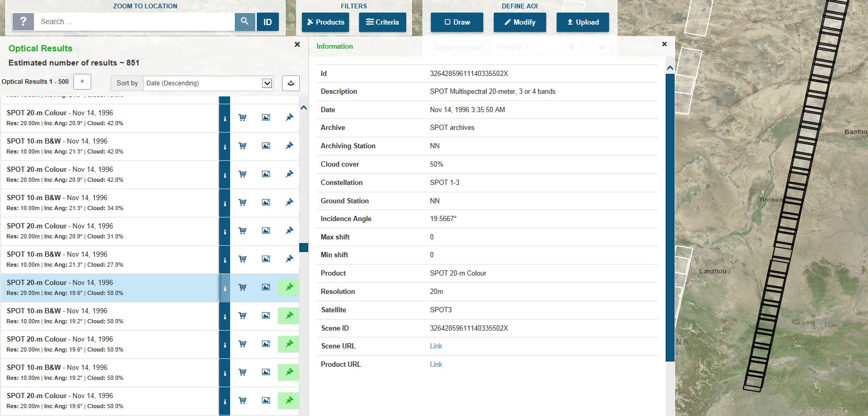Click the Date value Nov 14, 1996 3:35:50 AM
The image size is (868, 416).
coord(468,110)
